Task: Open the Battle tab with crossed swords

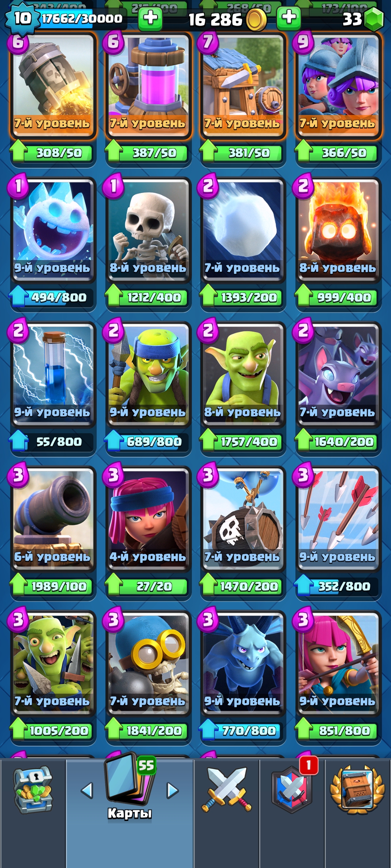Action: 227,790
